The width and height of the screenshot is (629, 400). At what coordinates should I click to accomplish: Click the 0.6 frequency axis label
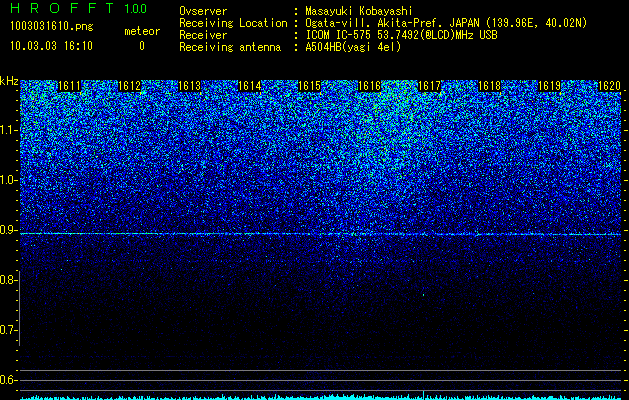tap(8, 380)
